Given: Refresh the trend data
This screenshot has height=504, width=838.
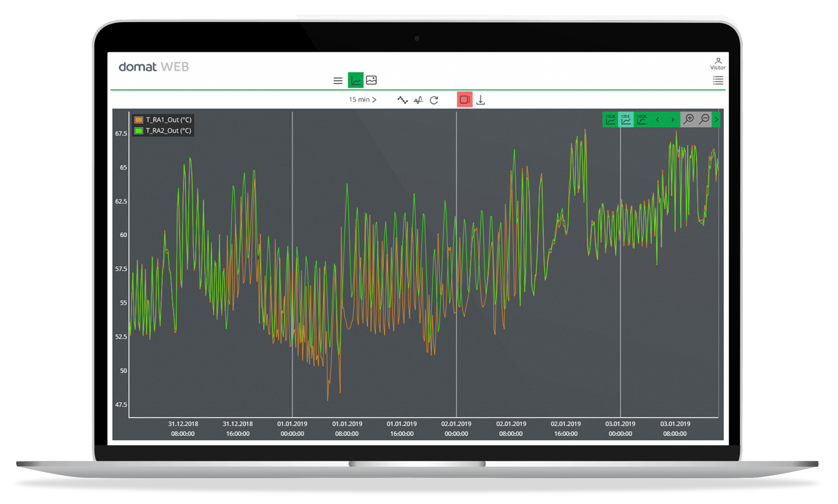Looking at the screenshot, I should (435, 100).
